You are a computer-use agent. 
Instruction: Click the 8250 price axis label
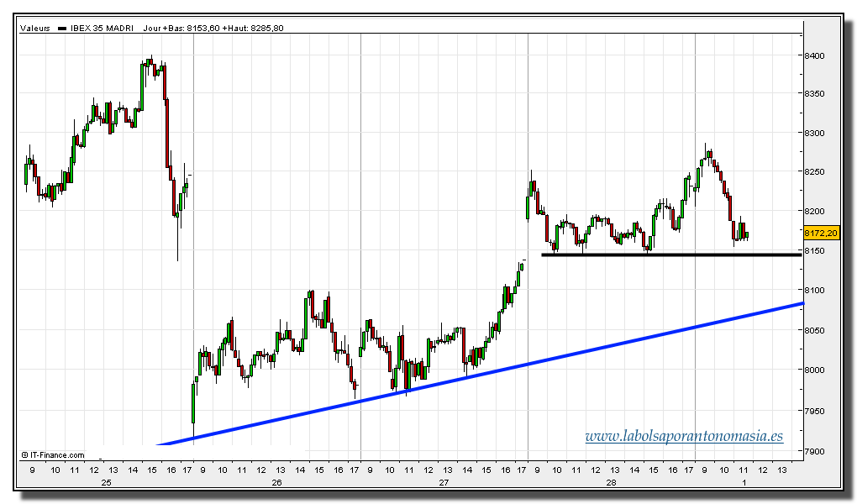point(814,171)
